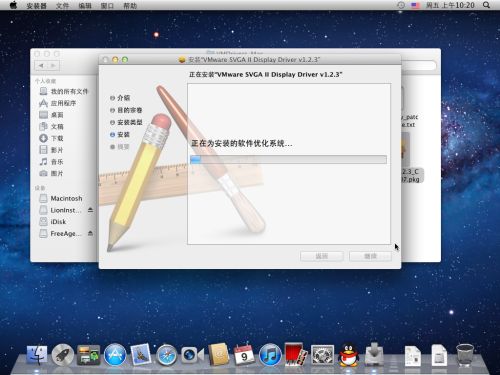Open input source flag menu
The height and width of the screenshot is (375, 500).
pyautogui.click(x=415, y=5)
